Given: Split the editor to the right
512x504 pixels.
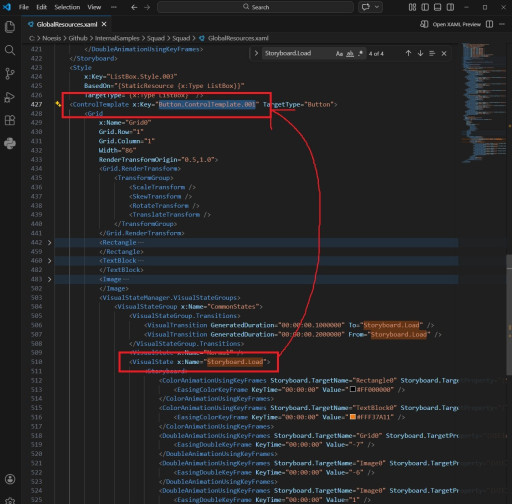Looking at the screenshot, I should 489,24.
